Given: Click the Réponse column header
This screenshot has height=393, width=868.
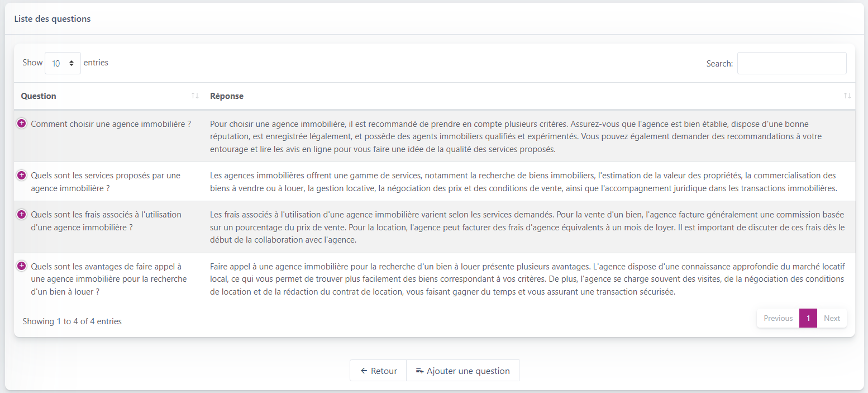Looking at the screenshot, I should point(227,96).
